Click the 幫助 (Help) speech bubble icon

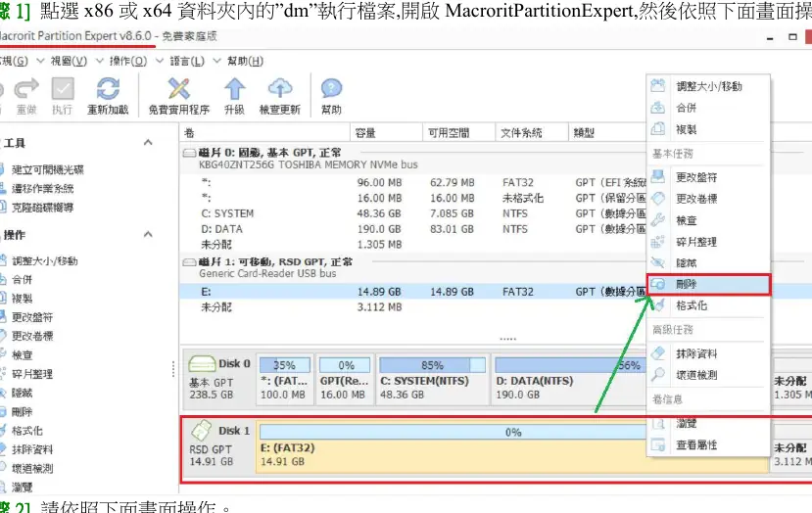[x=331, y=89]
